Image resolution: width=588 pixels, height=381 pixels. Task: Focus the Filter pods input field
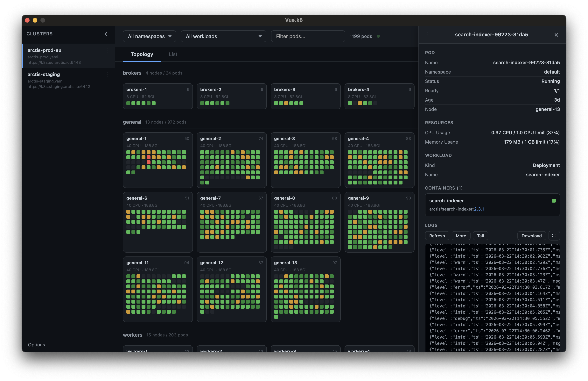[x=308, y=36]
